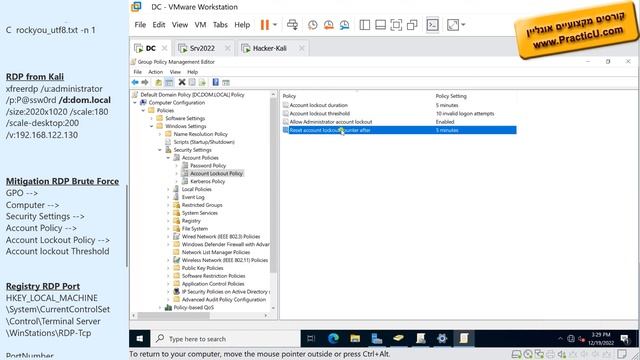The width and height of the screenshot is (640, 360).
Task: Collapse the Windows Settings node
Action: coord(151,126)
